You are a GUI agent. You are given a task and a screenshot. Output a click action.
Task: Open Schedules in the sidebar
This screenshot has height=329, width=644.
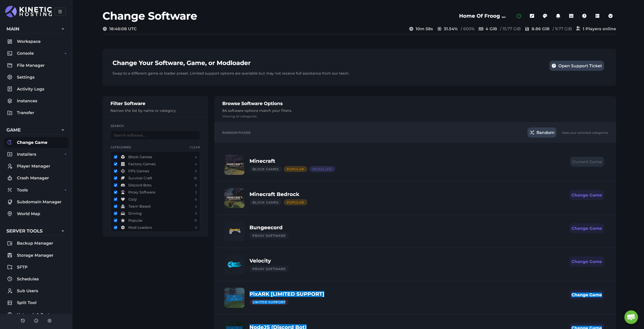[x=36, y=279]
